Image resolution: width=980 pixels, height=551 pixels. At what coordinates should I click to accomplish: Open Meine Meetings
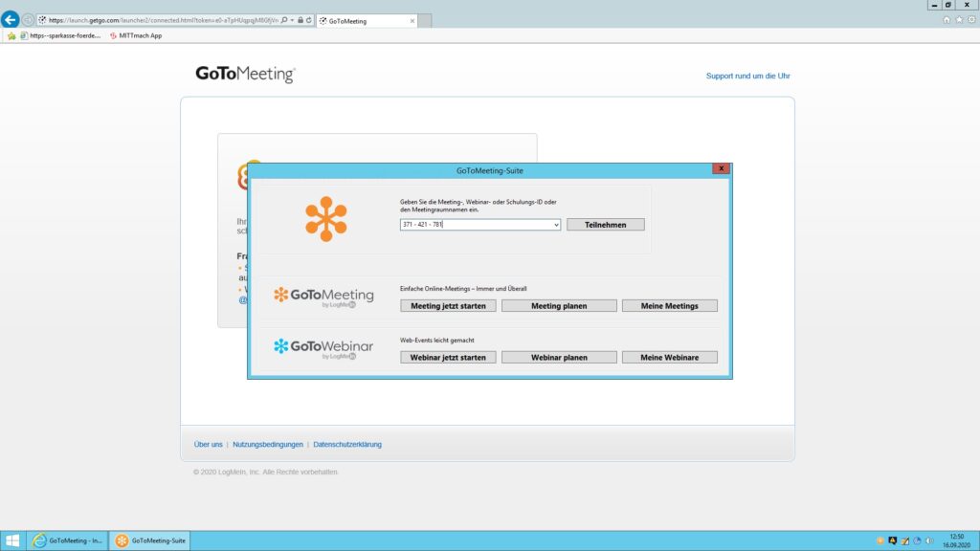click(669, 306)
